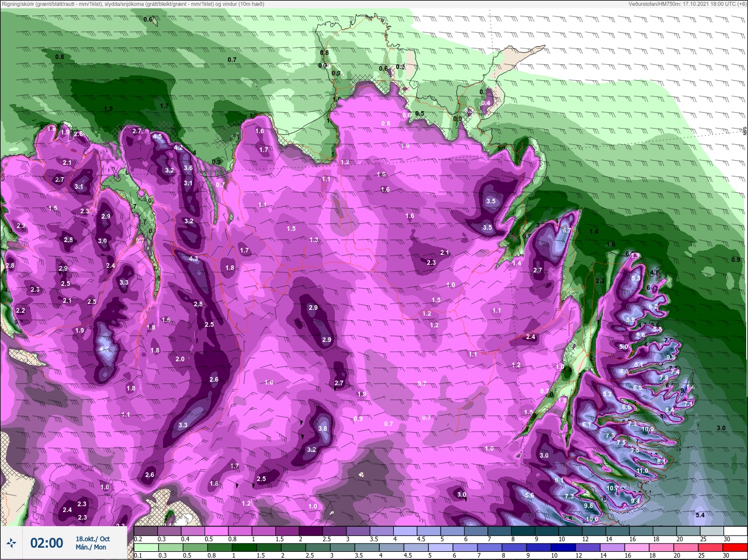Click the 02:00 forecast time display
The width and height of the screenshot is (748, 560).
(47, 543)
